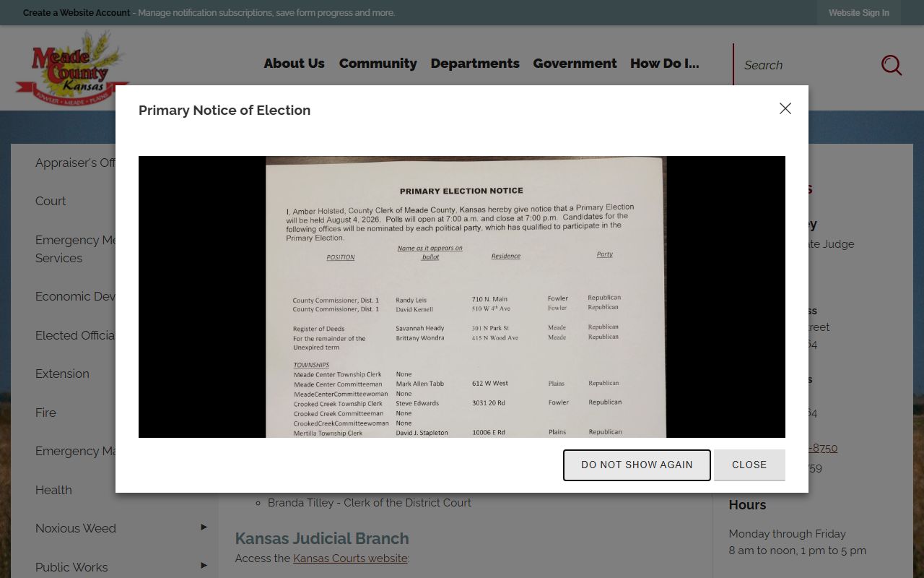This screenshot has width=924, height=578.
Task: Open the Appraiser's Office sidebar item
Action: pyautogui.click(x=75, y=163)
